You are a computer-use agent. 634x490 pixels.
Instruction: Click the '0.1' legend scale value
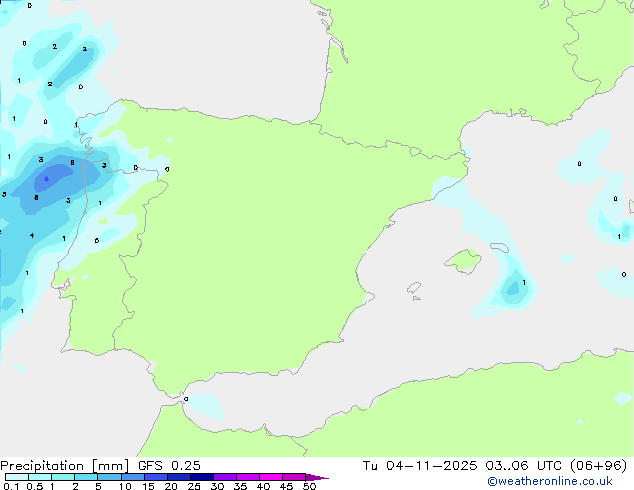point(11,486)
